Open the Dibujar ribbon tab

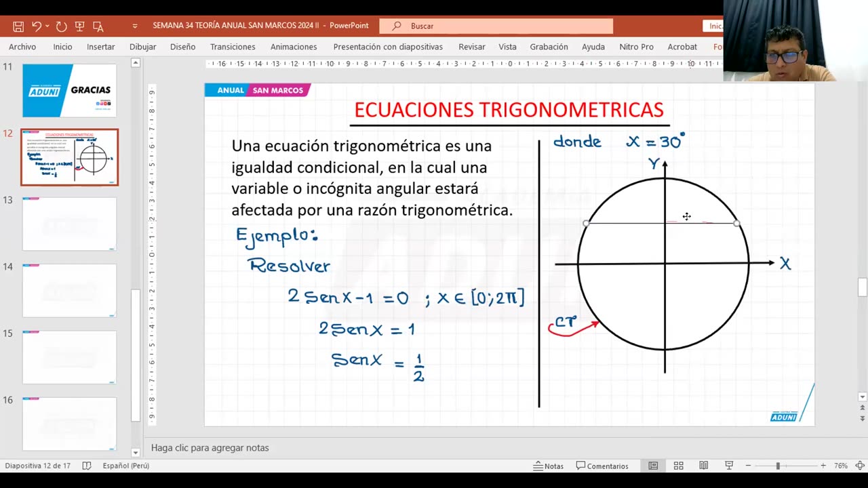(142, 47)
